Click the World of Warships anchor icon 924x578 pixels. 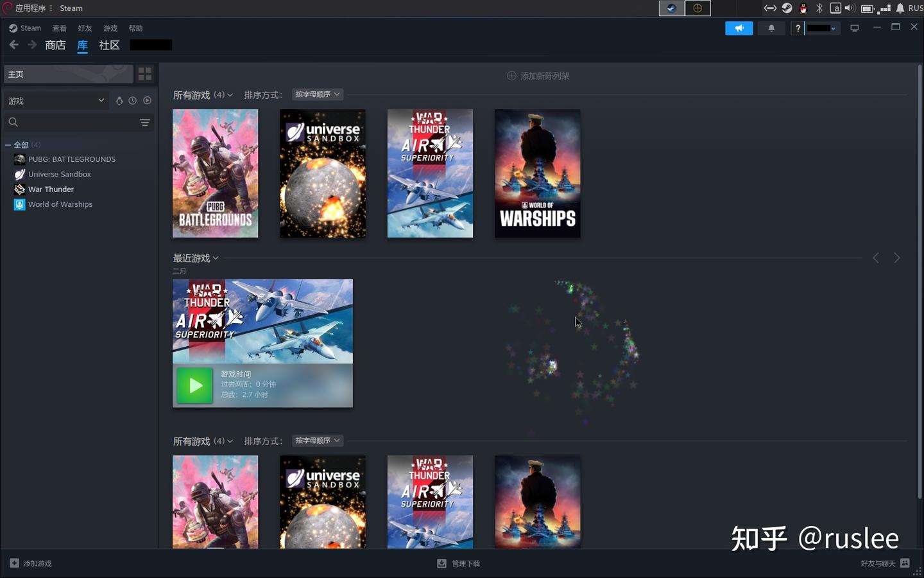20,204
